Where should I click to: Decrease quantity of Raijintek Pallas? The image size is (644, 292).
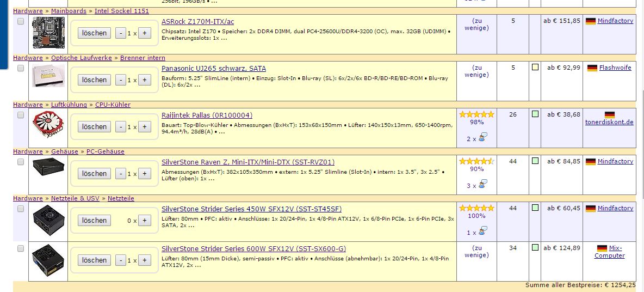(121, 127)
